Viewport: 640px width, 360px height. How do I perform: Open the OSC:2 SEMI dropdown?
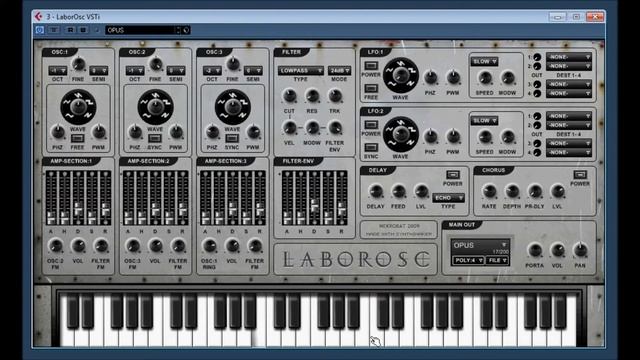click(x=176, y=71)
